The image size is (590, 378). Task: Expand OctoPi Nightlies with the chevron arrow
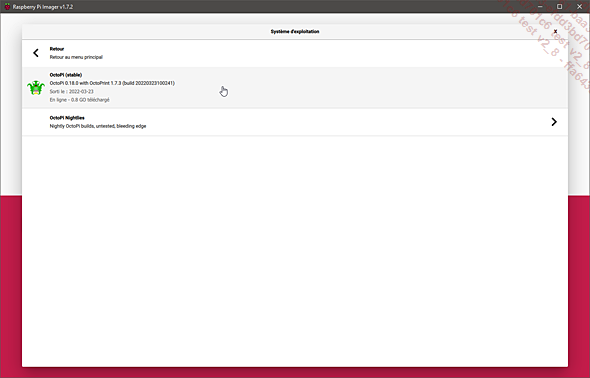pos(554,122)
